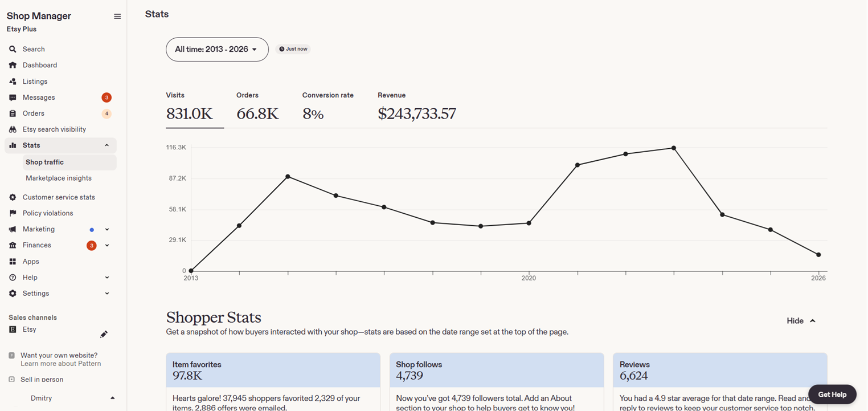The width and height of the screenshot is (868, 411).
Task: Click the hamburger menu icon beside Shop Manager
Action: click(x=117, y=17)
